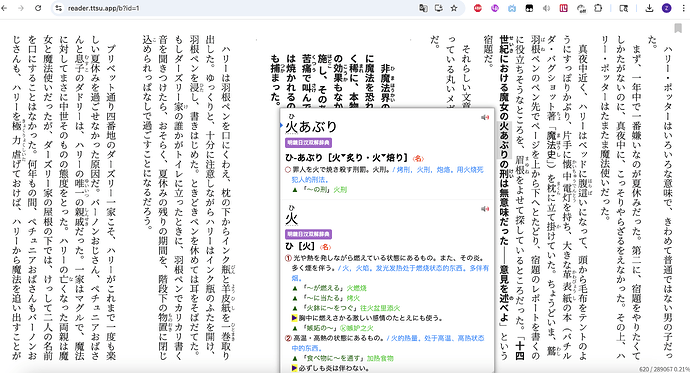
Task: Click the cloud-off extension icon
Action: pyautogui.click(x=581, y=8)
